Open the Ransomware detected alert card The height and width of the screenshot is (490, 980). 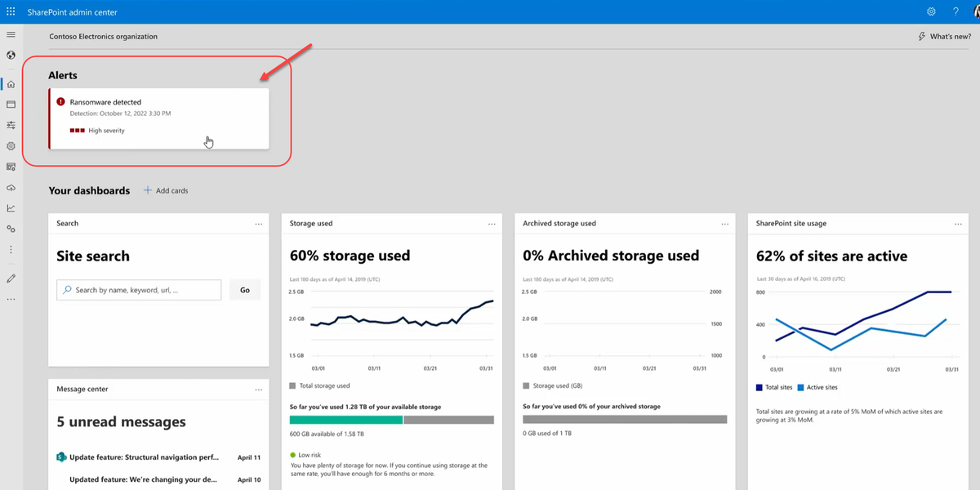coord(158,118)
